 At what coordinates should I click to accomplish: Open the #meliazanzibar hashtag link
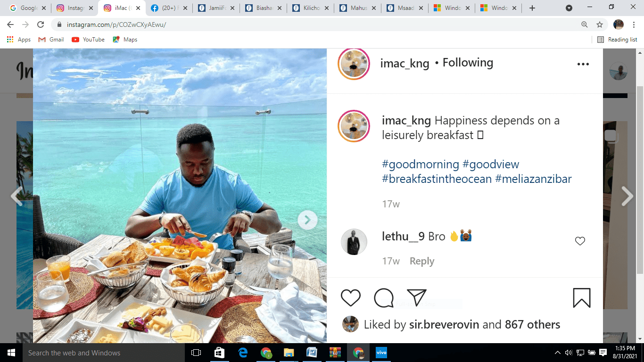[x=533, y=179]
